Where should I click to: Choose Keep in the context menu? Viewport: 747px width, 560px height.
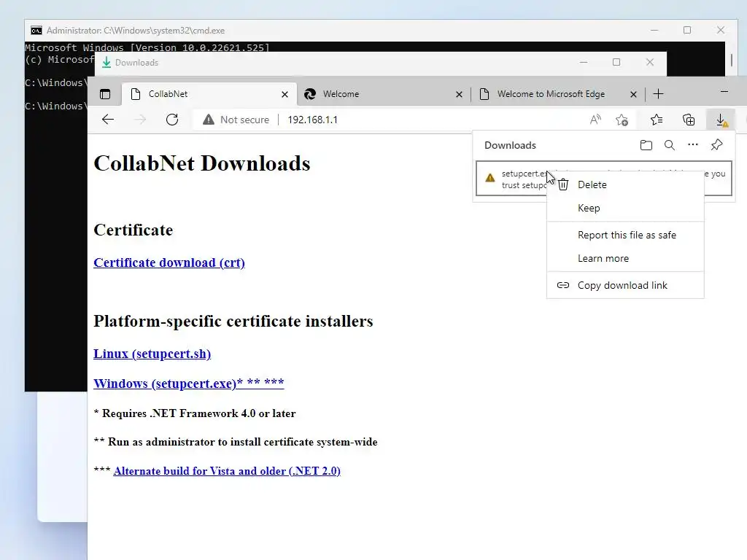point(625,208)
